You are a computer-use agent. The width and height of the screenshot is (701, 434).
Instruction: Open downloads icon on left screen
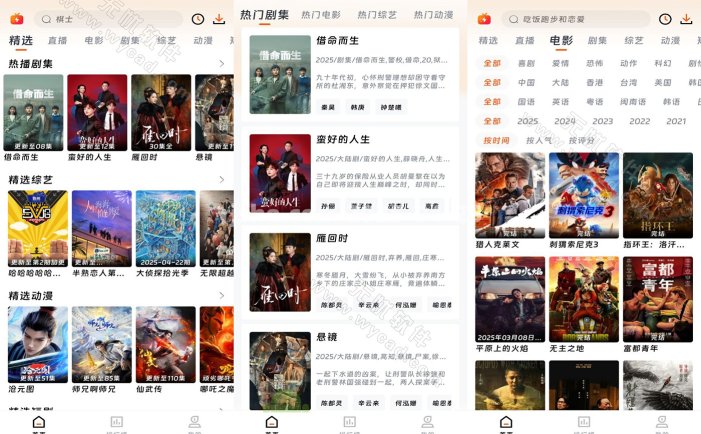coord(219,19)
